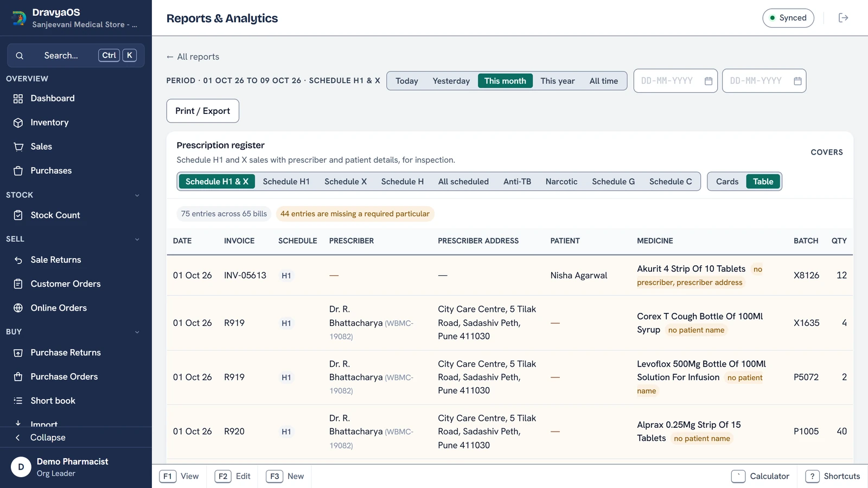Open Stock Count via clipboard icon
Screen dimensions: 868x488
[18, 215]
